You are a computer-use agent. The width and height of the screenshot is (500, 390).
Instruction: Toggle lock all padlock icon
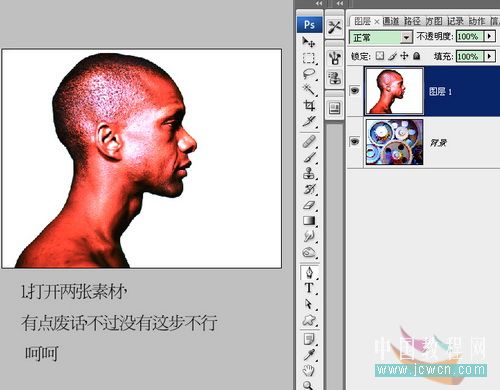417,56
